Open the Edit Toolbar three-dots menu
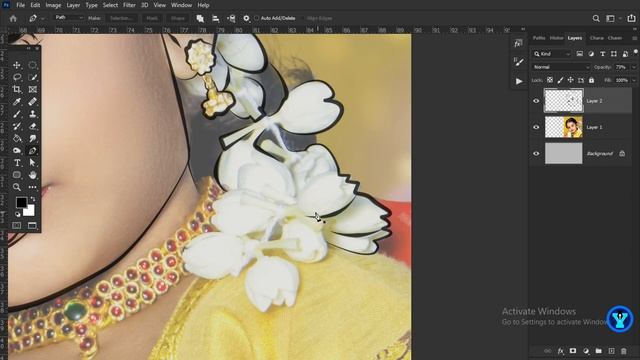Viewport: 640px width, 360px height. [33, 187]
